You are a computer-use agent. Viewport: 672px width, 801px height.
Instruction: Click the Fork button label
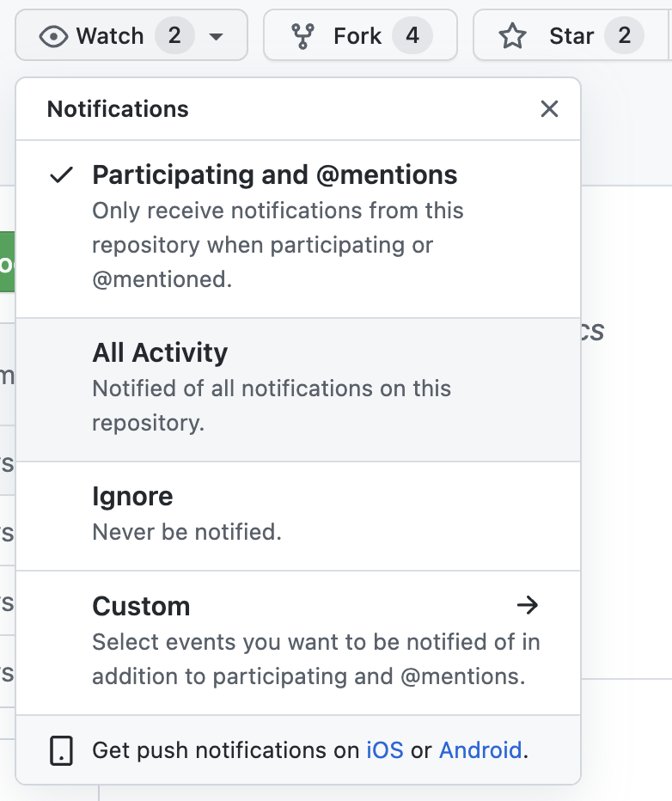357,36
